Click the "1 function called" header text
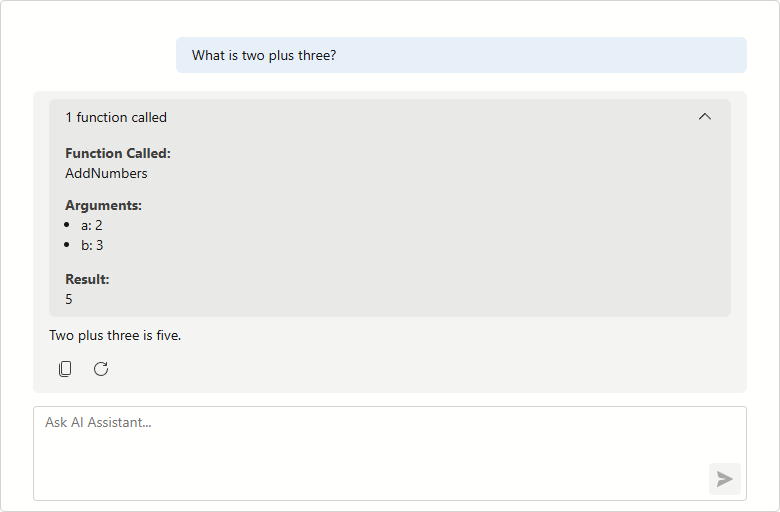Image resolution: width=780 pixels, height=512 pixels. [116, 117]
